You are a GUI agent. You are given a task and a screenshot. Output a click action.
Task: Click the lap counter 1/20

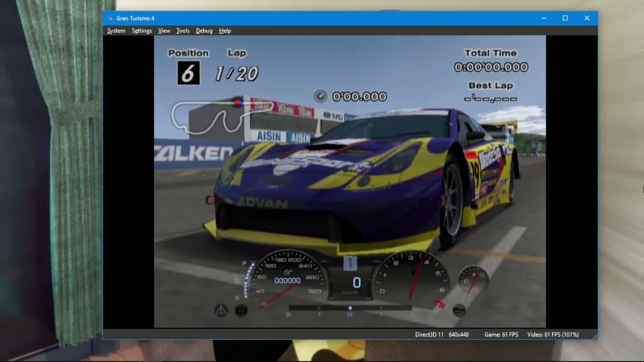coord(236,74)
